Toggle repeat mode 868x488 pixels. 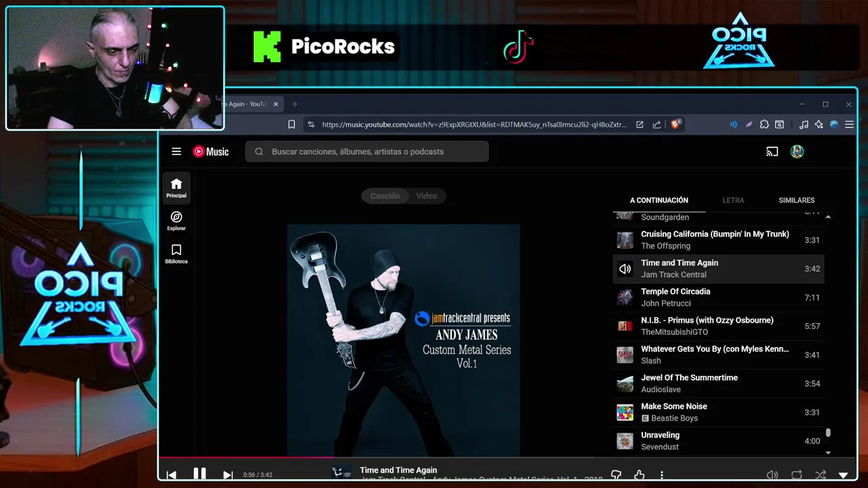[797, 475]
